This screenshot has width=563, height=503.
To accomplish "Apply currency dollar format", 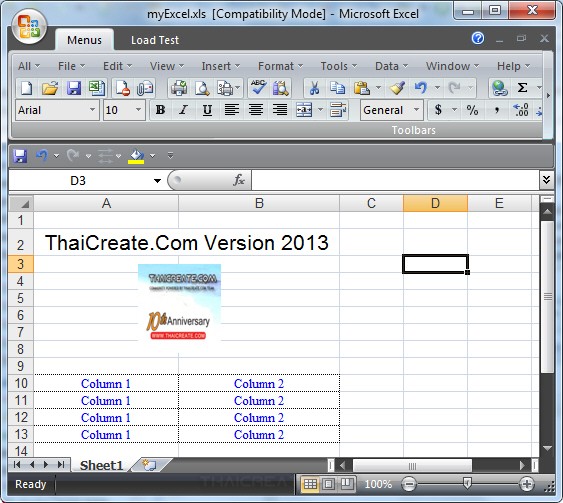I will 438,110.
